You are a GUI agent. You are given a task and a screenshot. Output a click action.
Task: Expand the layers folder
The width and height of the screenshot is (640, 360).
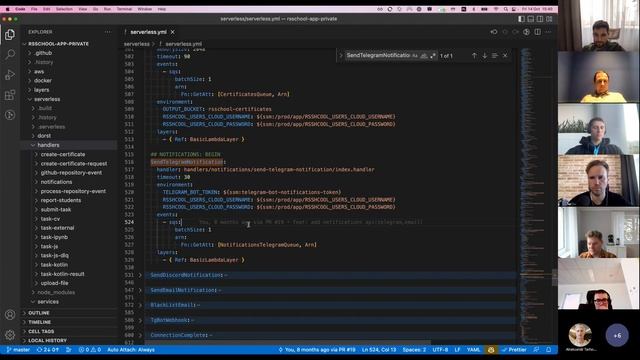pyautogui.click(x=41, y=90)
